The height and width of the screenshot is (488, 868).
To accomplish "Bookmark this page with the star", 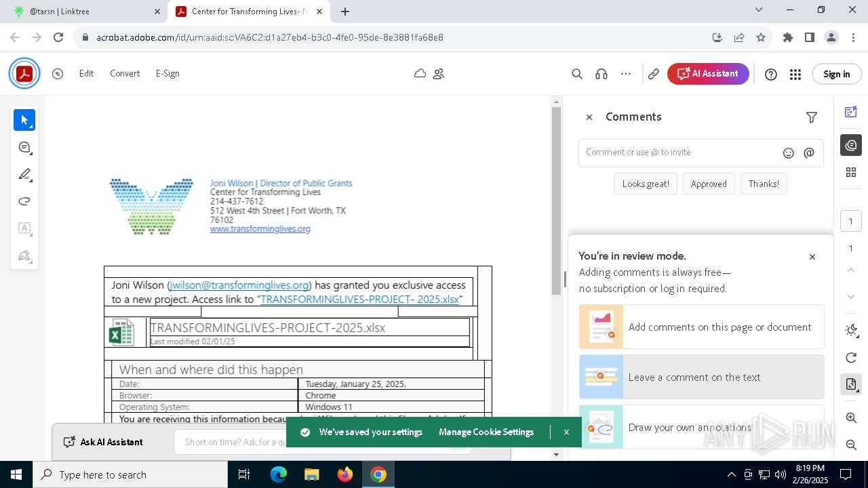I will (761, 37).
